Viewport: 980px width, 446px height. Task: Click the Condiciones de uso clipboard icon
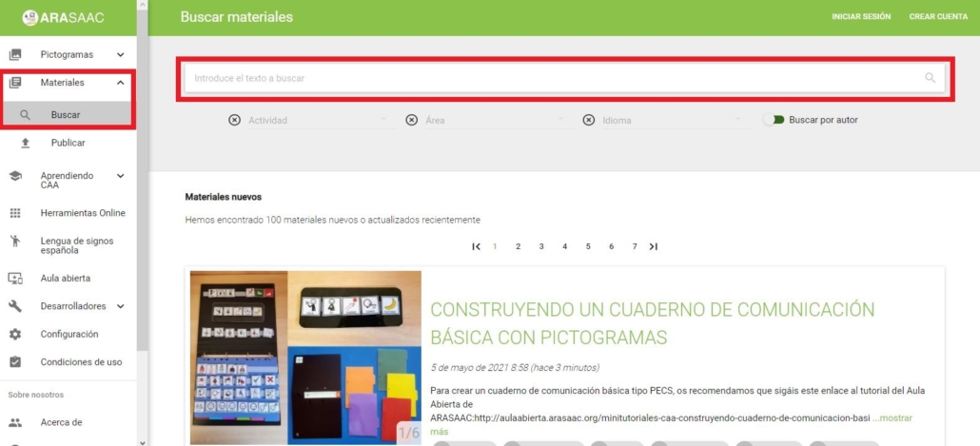[x=15, y=361]
